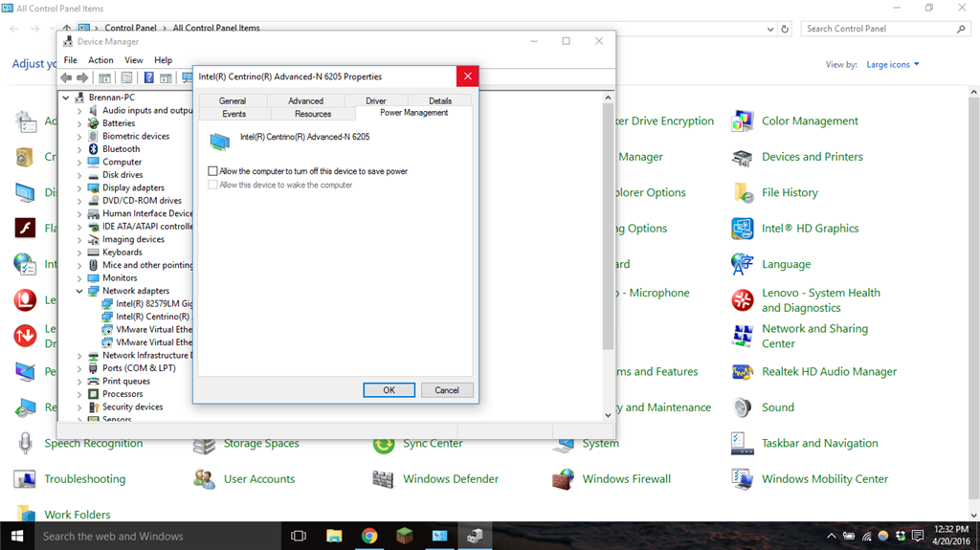Collapse the Network adapters tree node
This screenshot has width=980, height=550.
click(79, 291)
